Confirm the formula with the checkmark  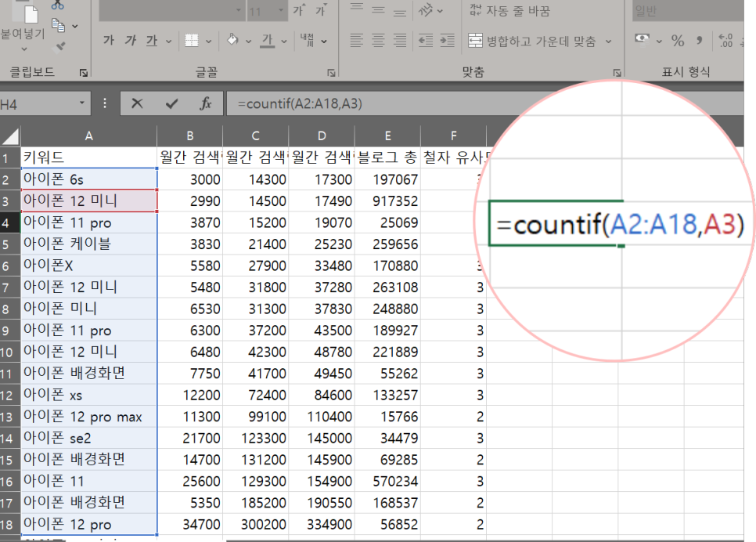[x=171, y=103]
